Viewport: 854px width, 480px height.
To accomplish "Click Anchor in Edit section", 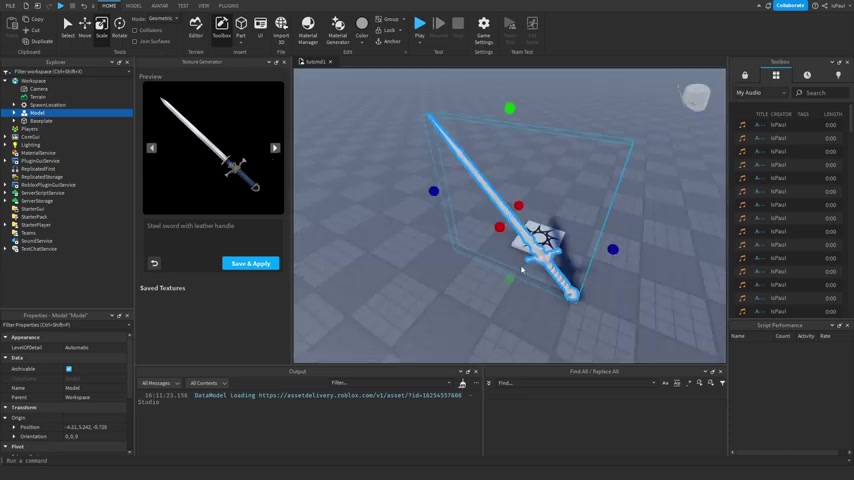I will point(388,41).
